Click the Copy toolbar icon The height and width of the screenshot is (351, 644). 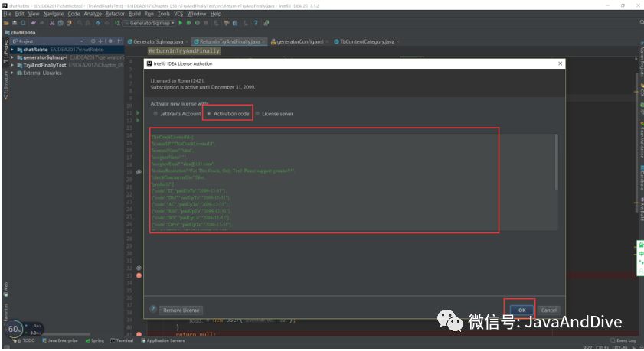[60, 23]
